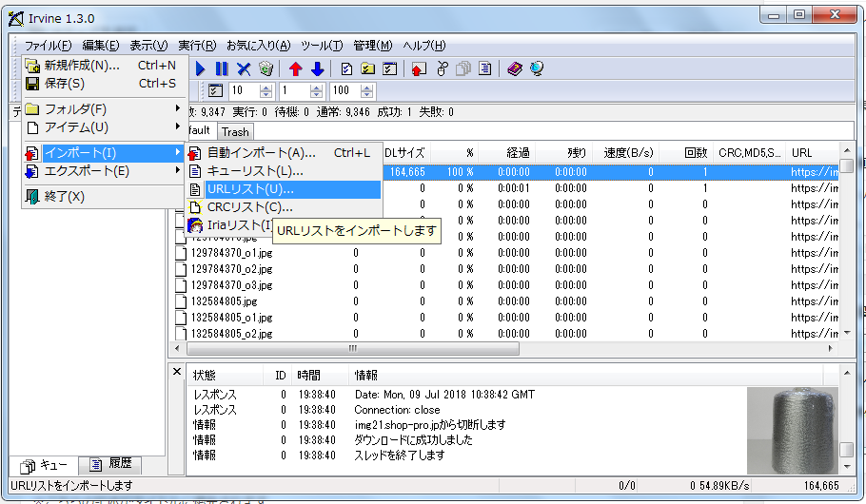
Task: Click the spinner on the 100 field
Action: pos(366,90)
